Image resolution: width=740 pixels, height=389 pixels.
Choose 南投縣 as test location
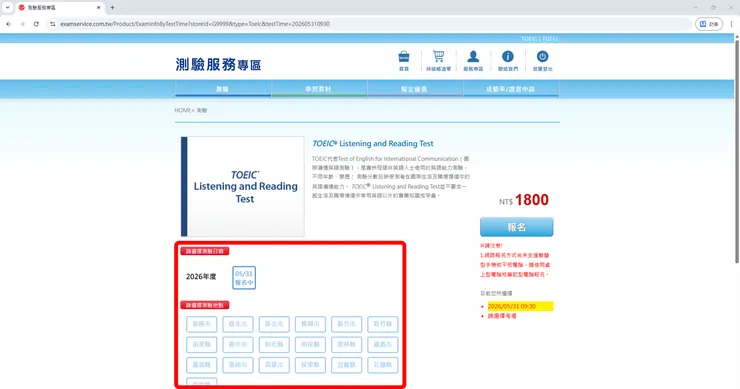[x=310, y=345]
